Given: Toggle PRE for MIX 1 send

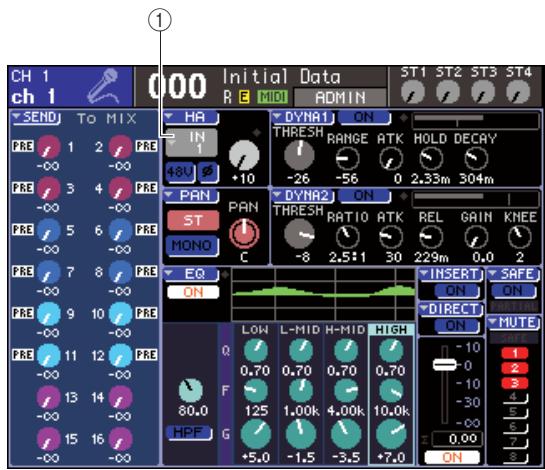Looking at the screenshot, I should tap(23, 146).
